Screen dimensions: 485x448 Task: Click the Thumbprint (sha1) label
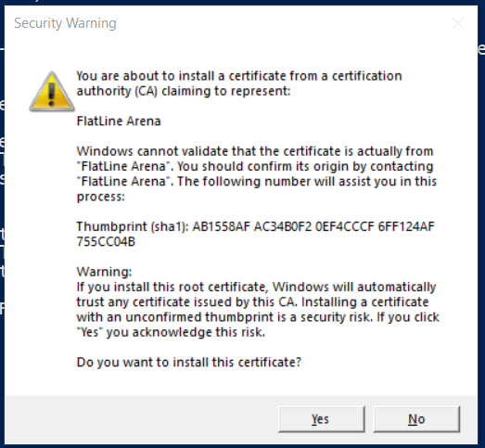pyautogui.click(x=133, y=227)
